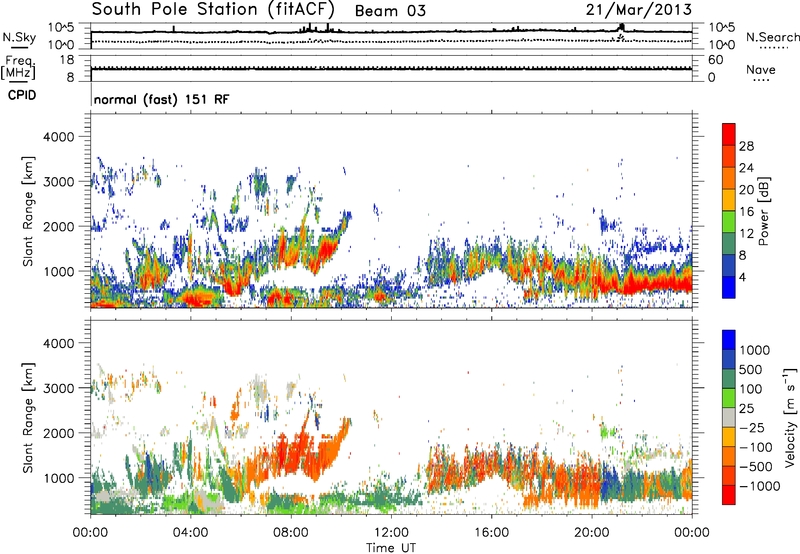This screenshot has height=554, width=800.
Task: Click the 'Nave' legend label
Action: point(761,69)
